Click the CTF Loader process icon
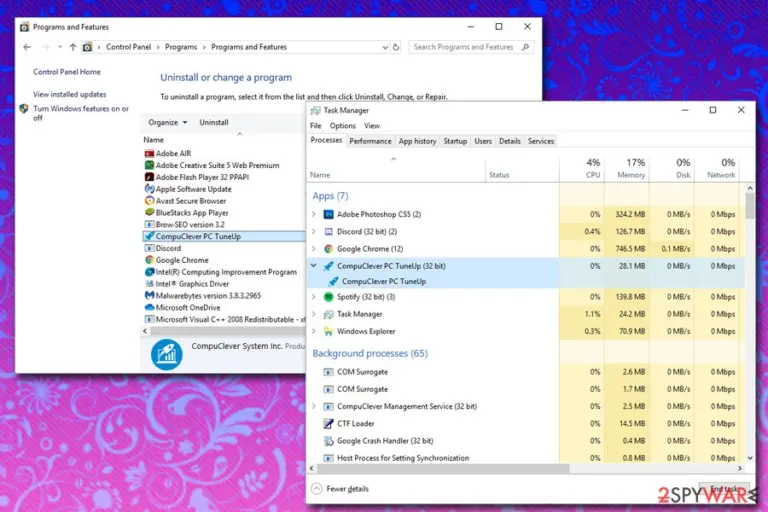768x512 pixels. [329, 424]
